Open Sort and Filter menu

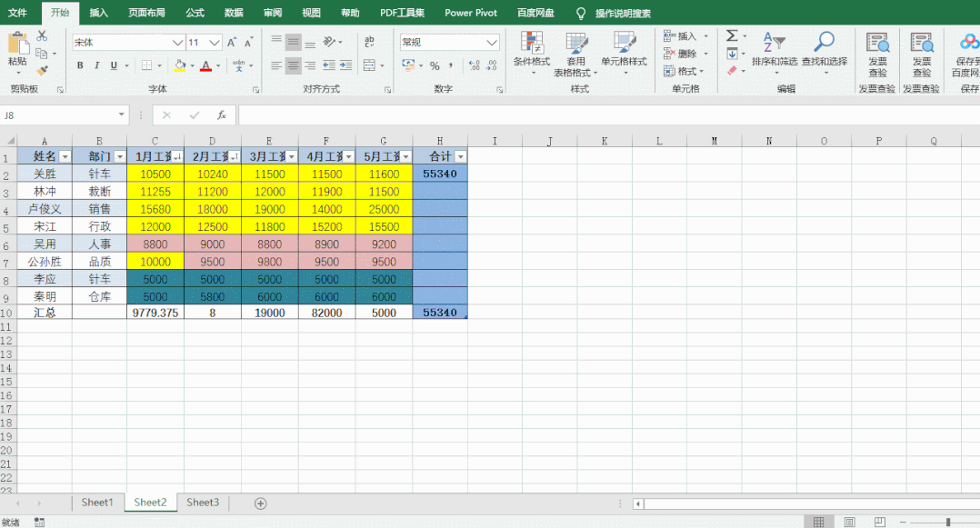(x=775, y=53)
